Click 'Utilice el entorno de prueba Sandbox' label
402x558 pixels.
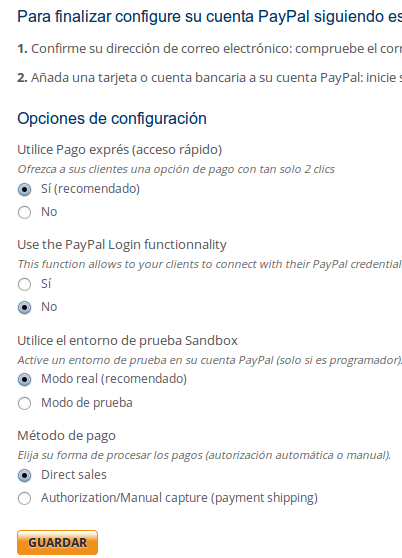[127, 341]
